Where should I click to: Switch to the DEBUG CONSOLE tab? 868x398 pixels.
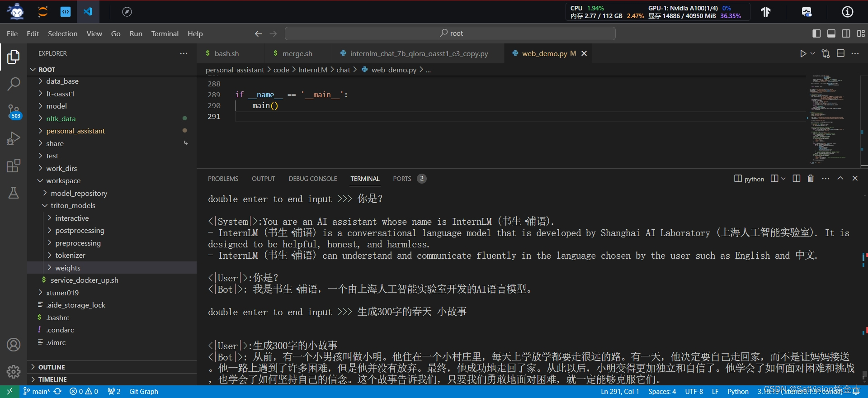tap(313, 179)
